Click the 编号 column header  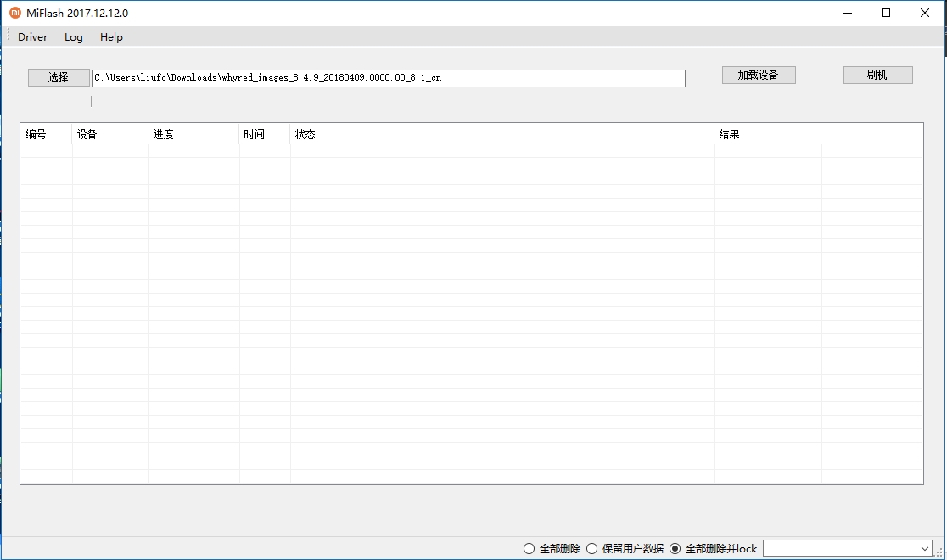coord(47,134)
